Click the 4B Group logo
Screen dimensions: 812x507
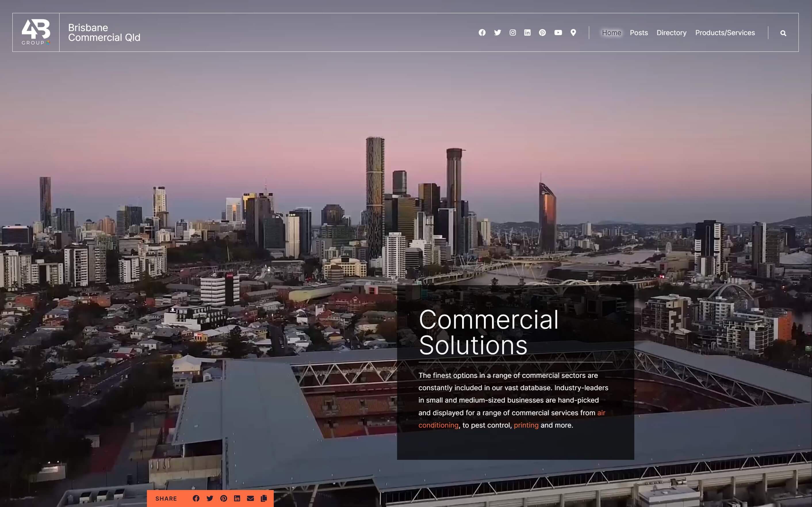36,32
